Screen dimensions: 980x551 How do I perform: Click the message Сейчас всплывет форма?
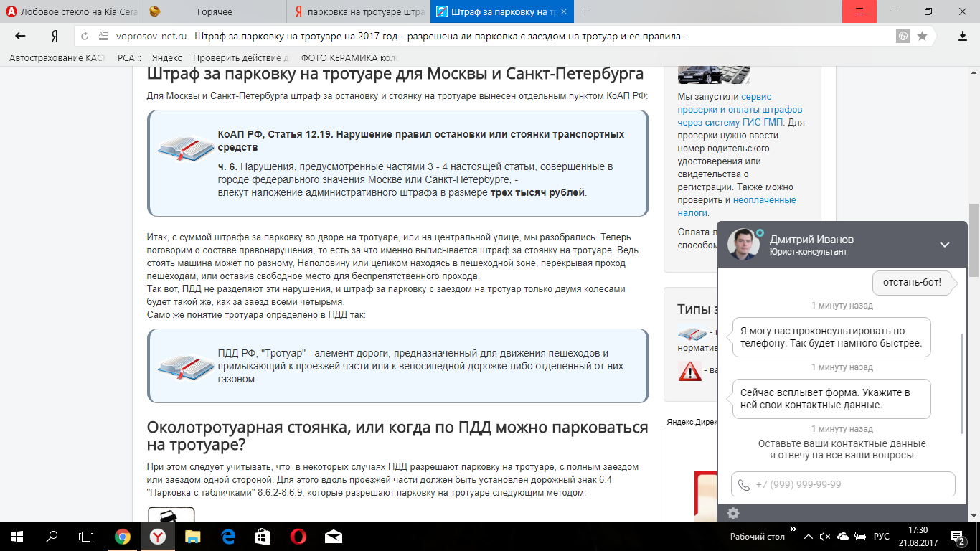pos(831,399)
